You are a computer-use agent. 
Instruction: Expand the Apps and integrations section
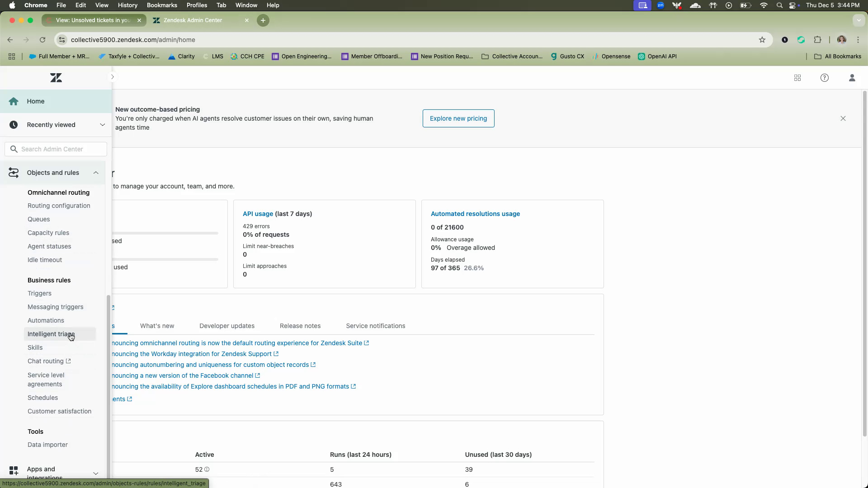point(96,473)
